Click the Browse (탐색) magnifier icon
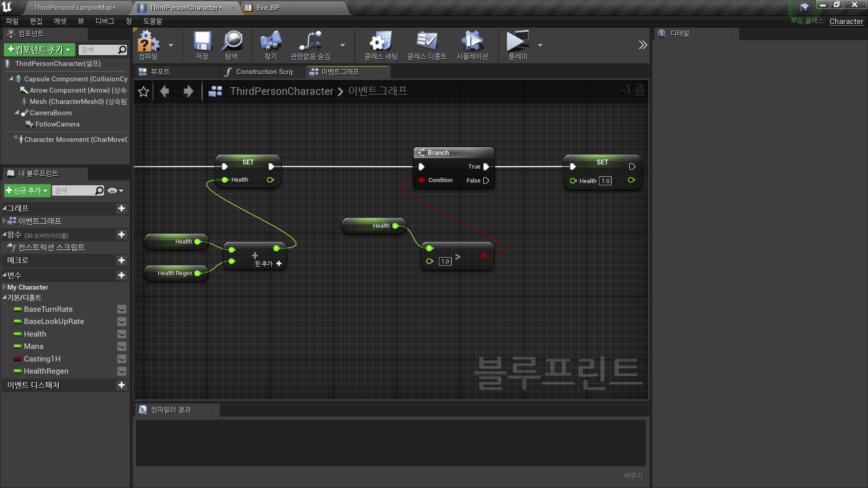 pos(232,42)
